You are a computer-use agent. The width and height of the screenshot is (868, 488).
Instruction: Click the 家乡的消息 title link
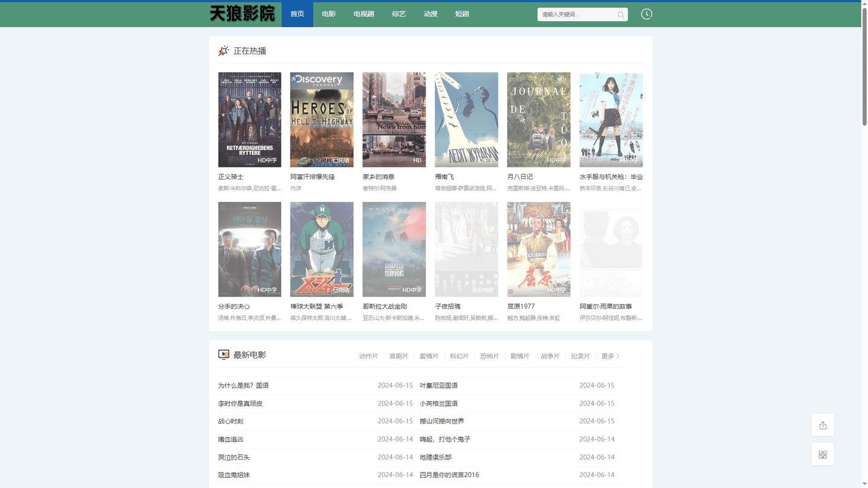click(x=379, y=177)
